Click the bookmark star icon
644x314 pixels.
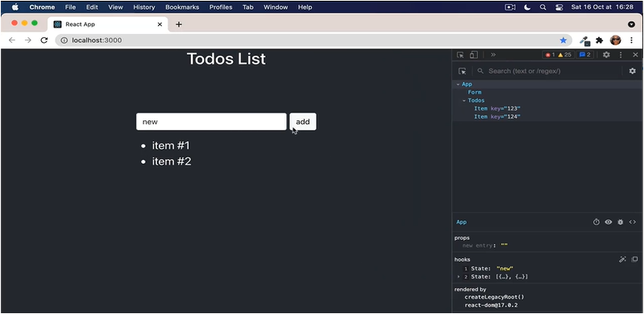tap(563, 40)
